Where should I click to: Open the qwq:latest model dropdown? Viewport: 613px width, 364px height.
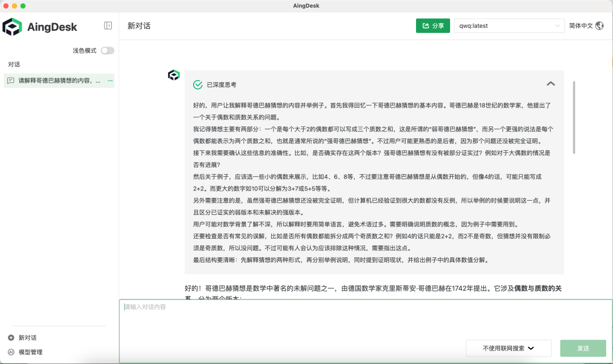tap(509, 26)
